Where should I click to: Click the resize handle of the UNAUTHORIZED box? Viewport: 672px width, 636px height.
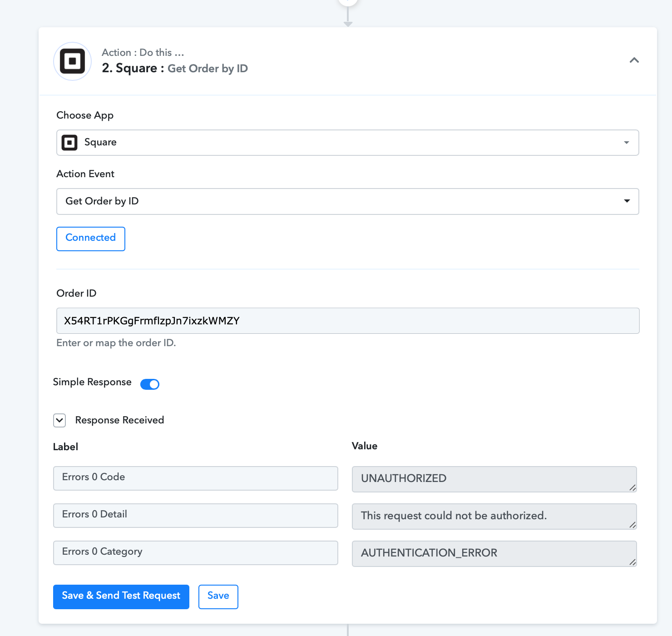[632, 487]
